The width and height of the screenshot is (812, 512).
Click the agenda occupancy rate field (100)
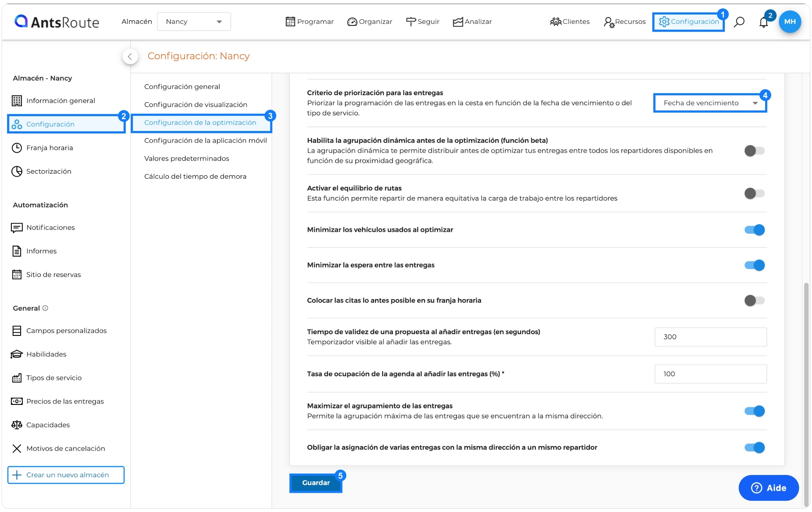711,374
